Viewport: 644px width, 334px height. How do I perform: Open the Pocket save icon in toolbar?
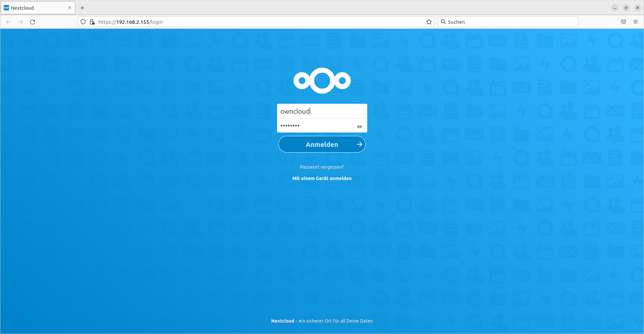click(624, 22)
